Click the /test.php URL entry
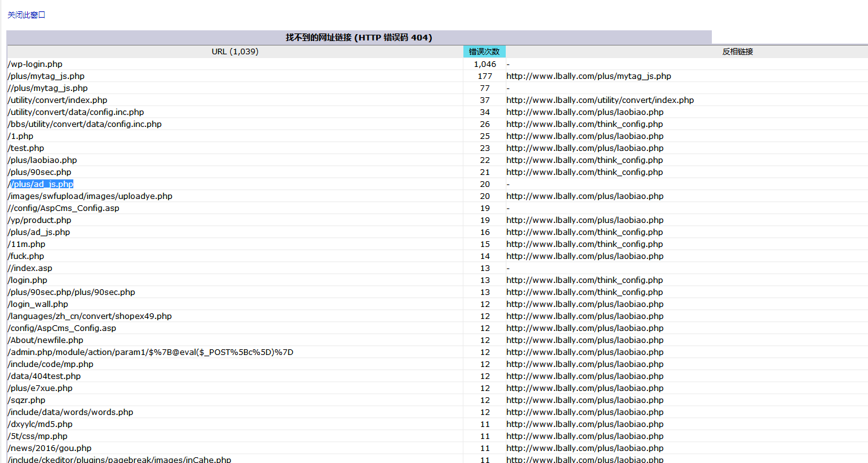 click(26, 148)
